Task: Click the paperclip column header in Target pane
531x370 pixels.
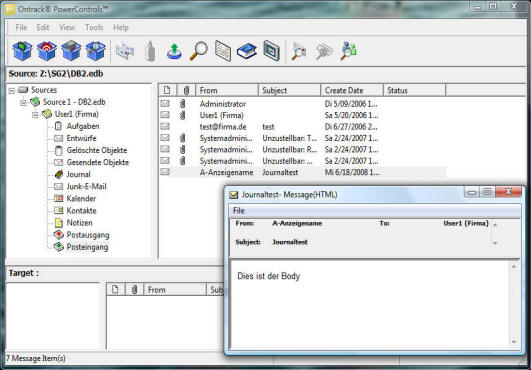Action: 134,290
